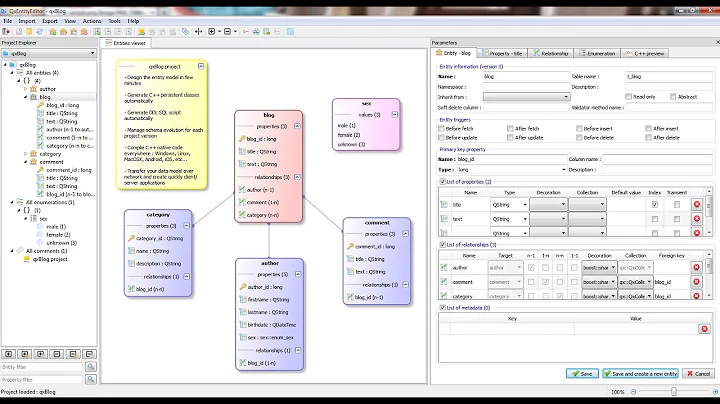Screen dimensions: 720x404
Task: Click add-entity house icon with green plus
Action: pos(53,32)
